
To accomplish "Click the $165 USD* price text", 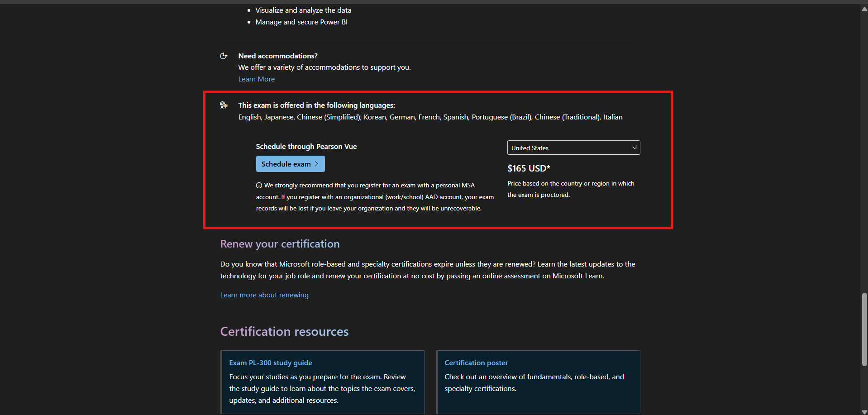I will tap(529, 168).
